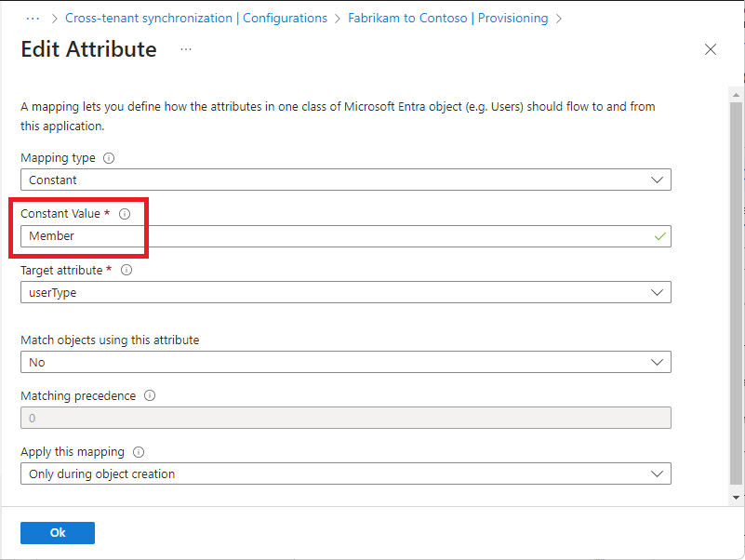
Task: Close the Edit Attribute panel
Action: pos(711,49)
